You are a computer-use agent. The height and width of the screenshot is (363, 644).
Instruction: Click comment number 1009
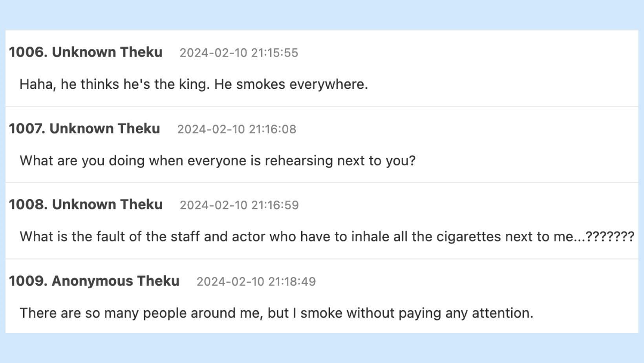pos(28,281)
